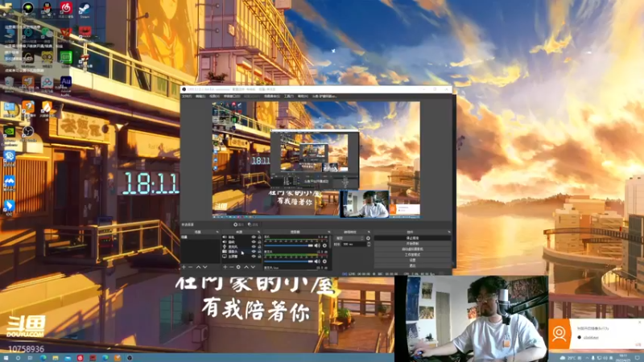Open the Steam desktop shortcut
644x362 pixels.
point(85,7)
